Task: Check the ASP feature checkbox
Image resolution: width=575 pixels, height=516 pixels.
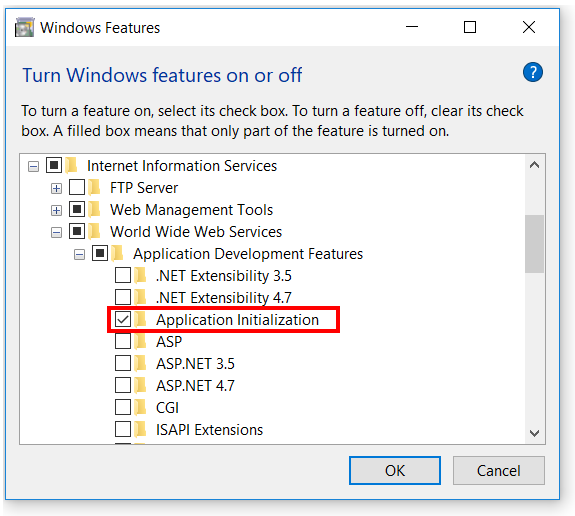Action: pos(123,341)
